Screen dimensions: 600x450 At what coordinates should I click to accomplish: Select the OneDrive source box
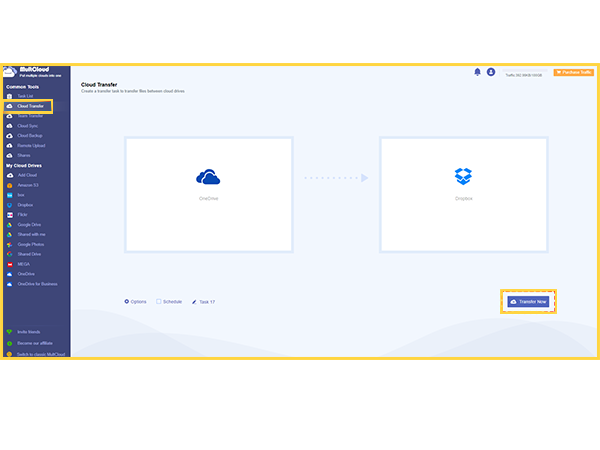click(209, 195)
